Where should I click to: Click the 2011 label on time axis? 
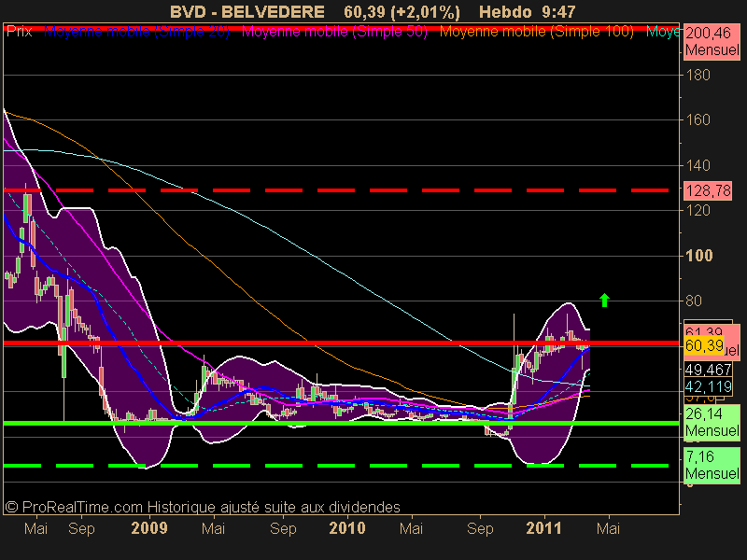(x=544, y=528)
